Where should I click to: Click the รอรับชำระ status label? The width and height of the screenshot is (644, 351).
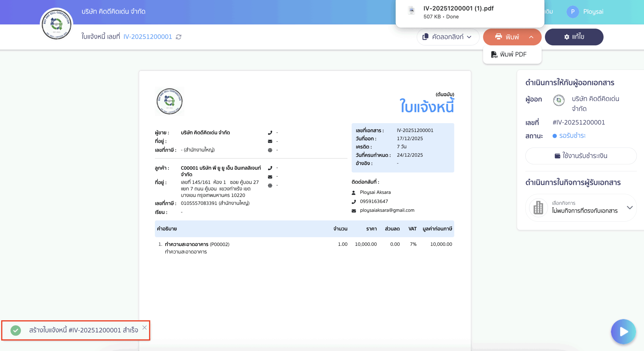[x=572, y=136]
